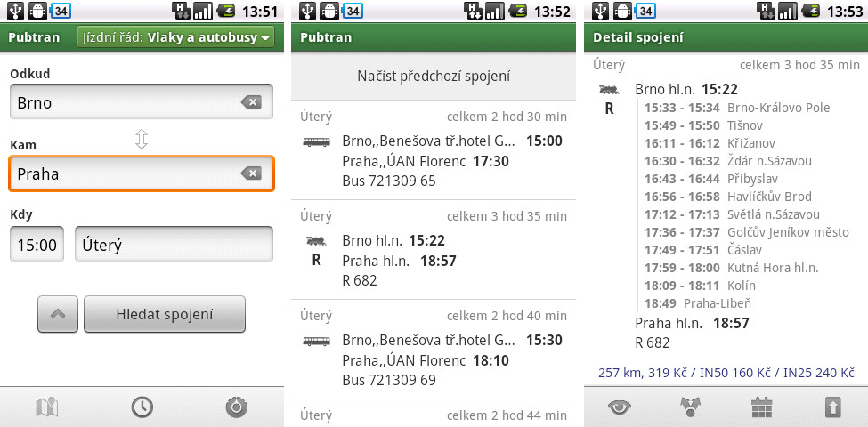Open the map icon in bottom bar
This screenshot has height=427, width=868.
pos(47,407)
